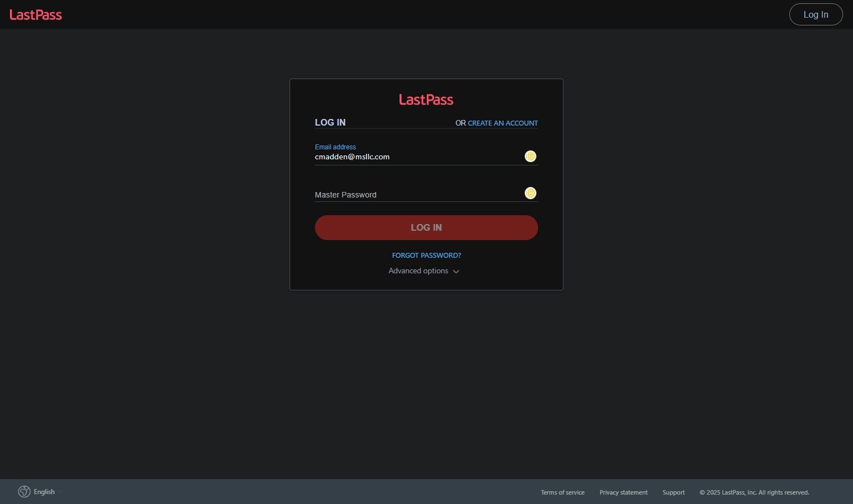Click the LastPass logo in the top bar
The width and height of the screenshot is (853, 504).
point(35,15)
